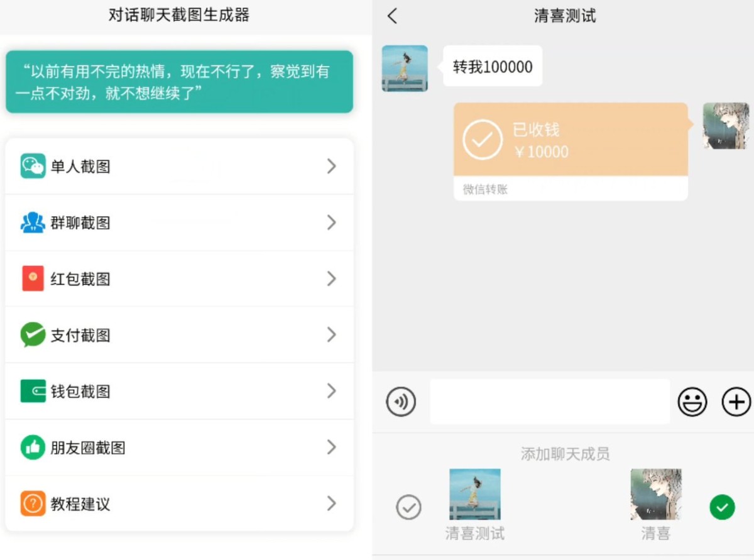Image resolution: width=754 pixels, height=560 pixels.
Task: Expand the chevron on 红包截图 row
Action: (332, 278)
